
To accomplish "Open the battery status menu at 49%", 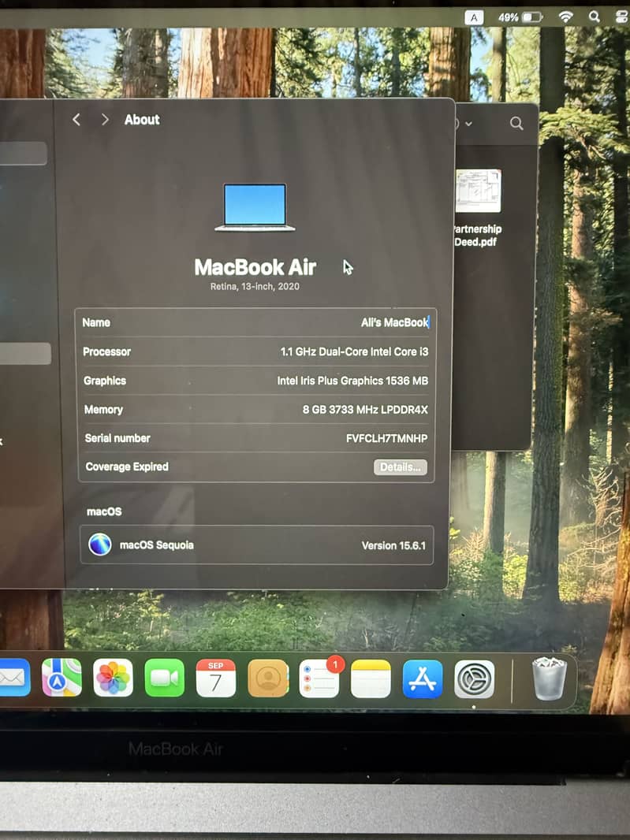I will pyautogui.click(x=531, y=17).
